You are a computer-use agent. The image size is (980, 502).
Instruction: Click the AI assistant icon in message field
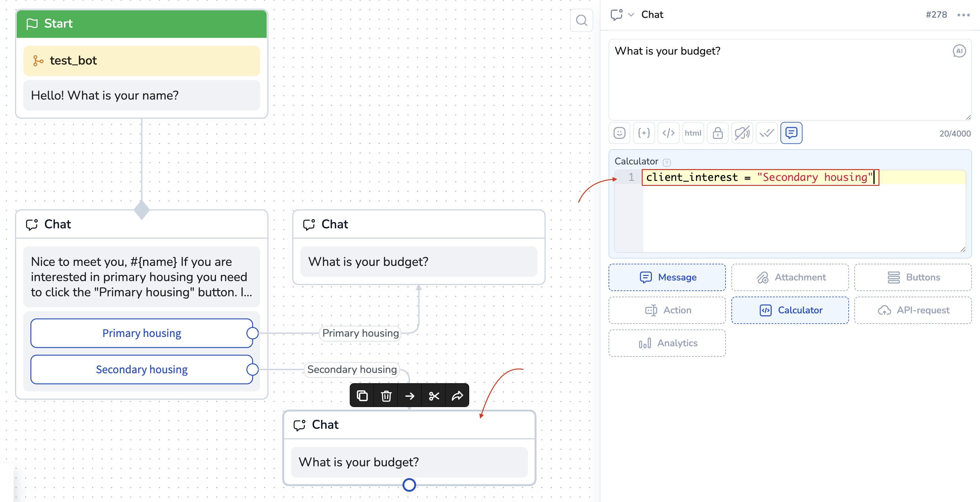[x=959, y=51]
